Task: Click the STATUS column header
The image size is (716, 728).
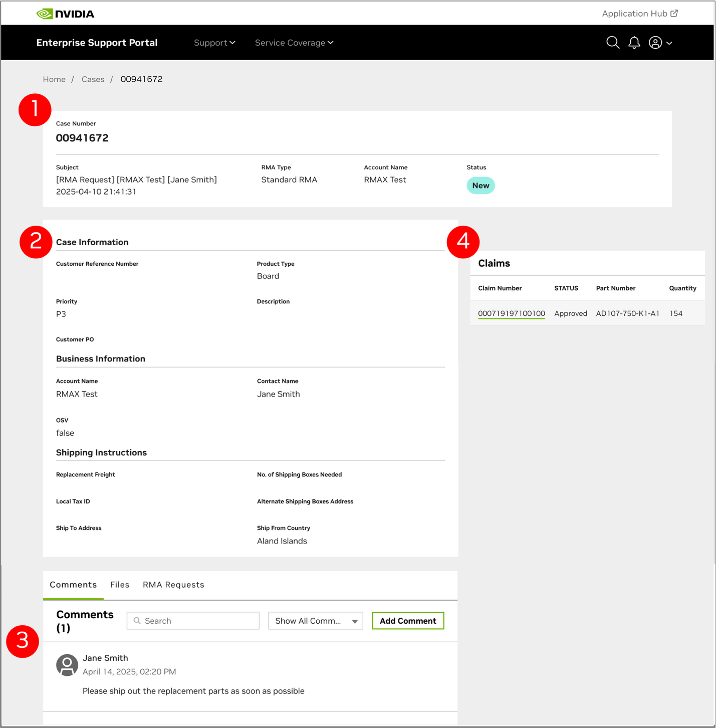Action: tap(566, 288)
